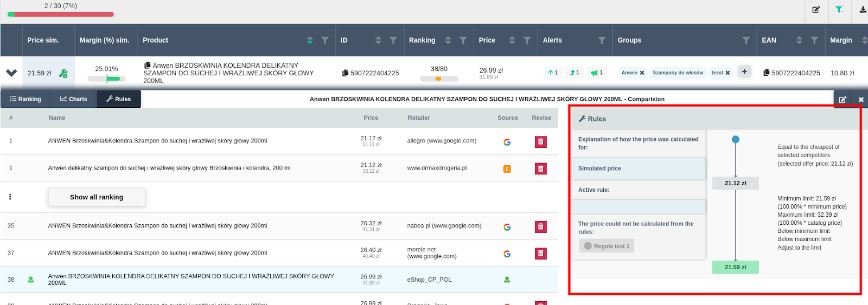Switch to the Charts tab
Viewport: 868px width, 305px height.
point(74,99)
